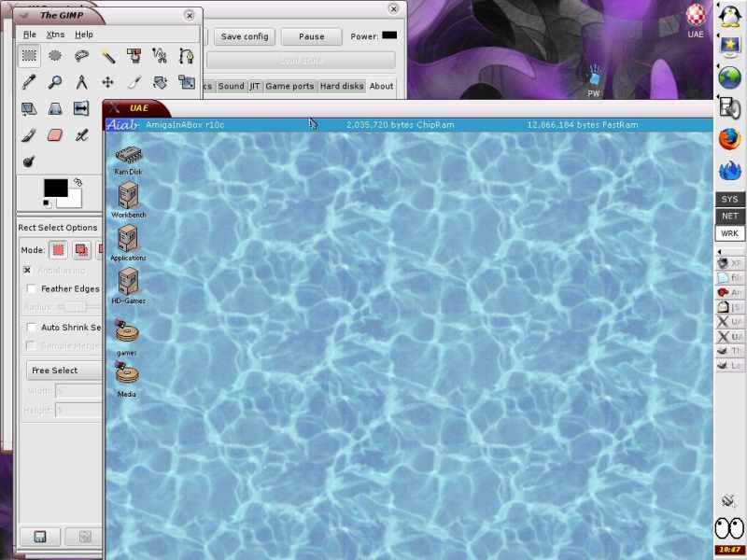Screen dimensions: 747x560
Task: Click the Save config button
Action: coord(245,36)
